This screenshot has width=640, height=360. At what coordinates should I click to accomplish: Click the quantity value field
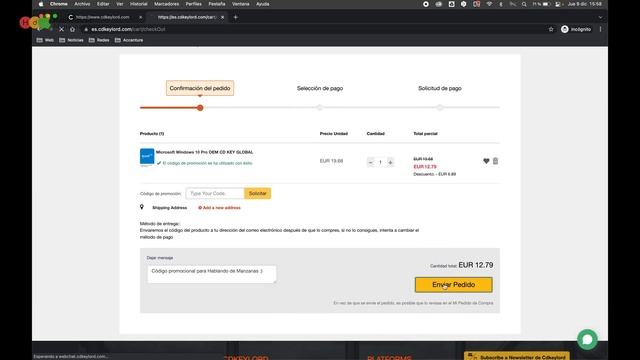point(380,162)
